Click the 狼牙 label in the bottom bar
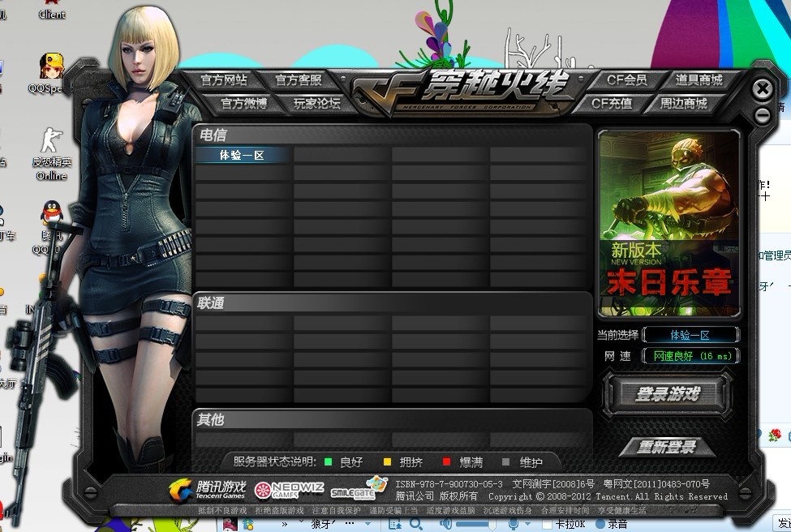 click(x=324, y=525)
